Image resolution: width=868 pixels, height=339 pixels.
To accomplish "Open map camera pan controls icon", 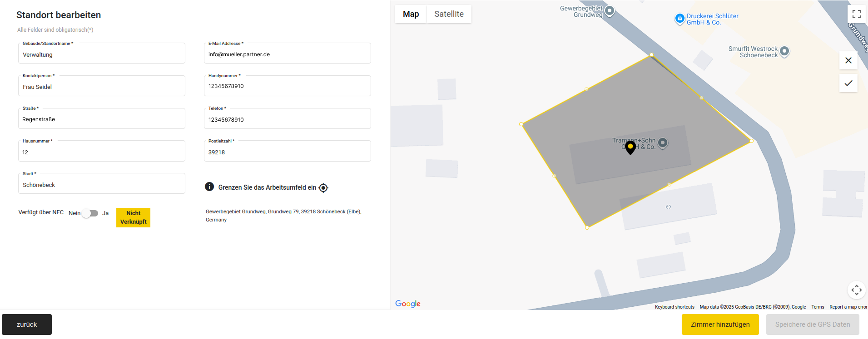I will [x=856, y=290].
